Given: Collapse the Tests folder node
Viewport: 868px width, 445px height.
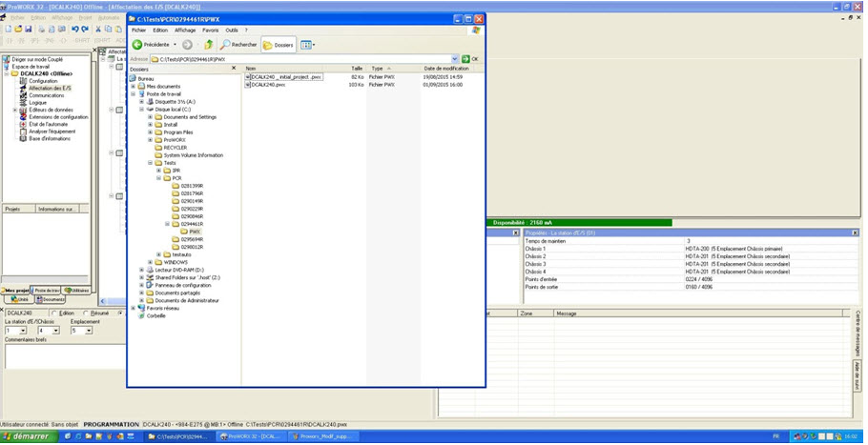Looking at the screenshot, I should 150,163.
